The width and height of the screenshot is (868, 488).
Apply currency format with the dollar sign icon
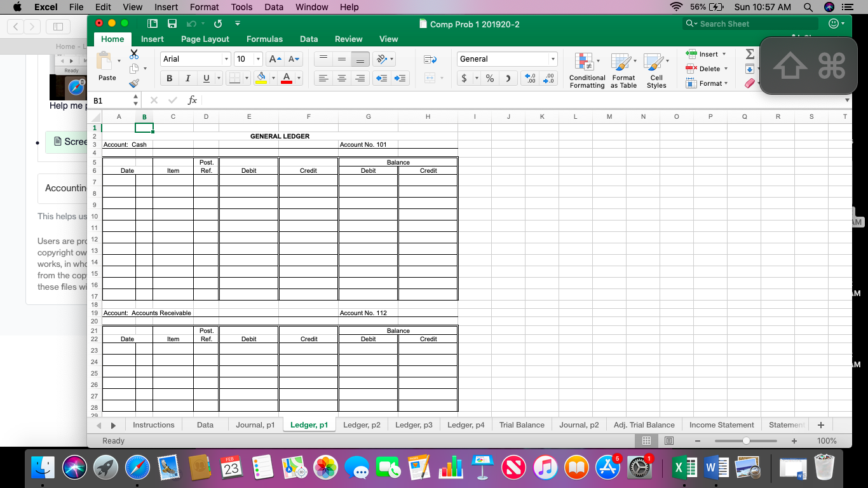[x=465, y=78]
